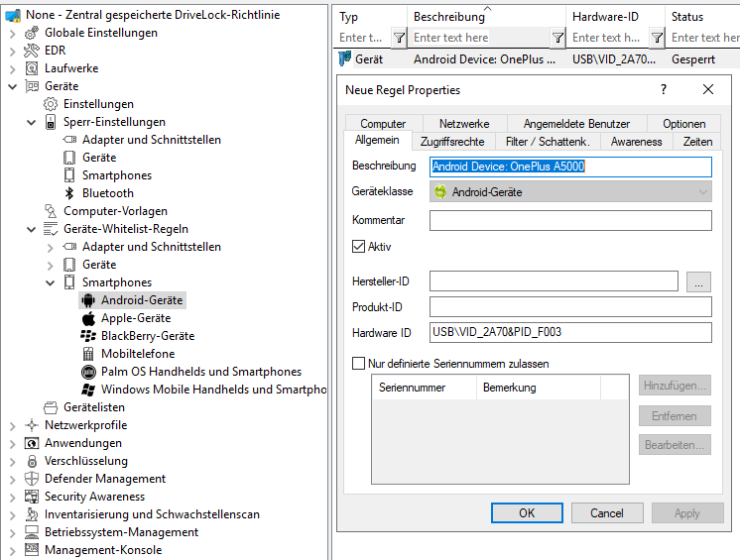The image size is (740, 560).
Task: Click the Seriennummer column header
Action: [425, 388]
